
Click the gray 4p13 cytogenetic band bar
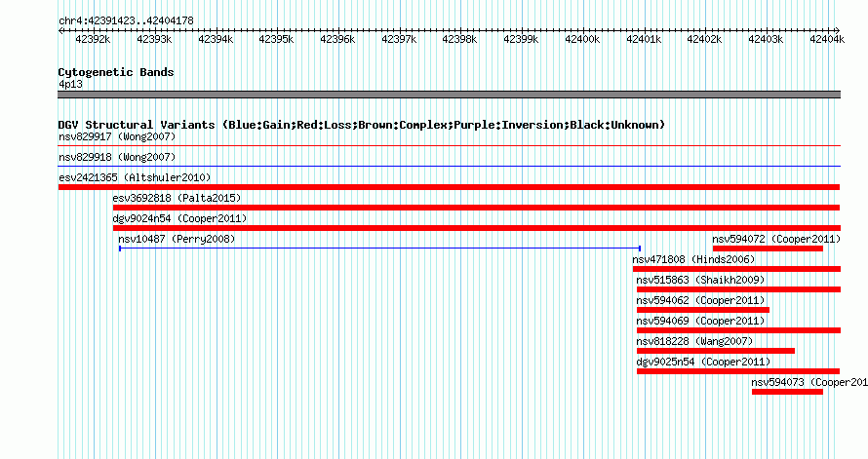pos(450,95)
